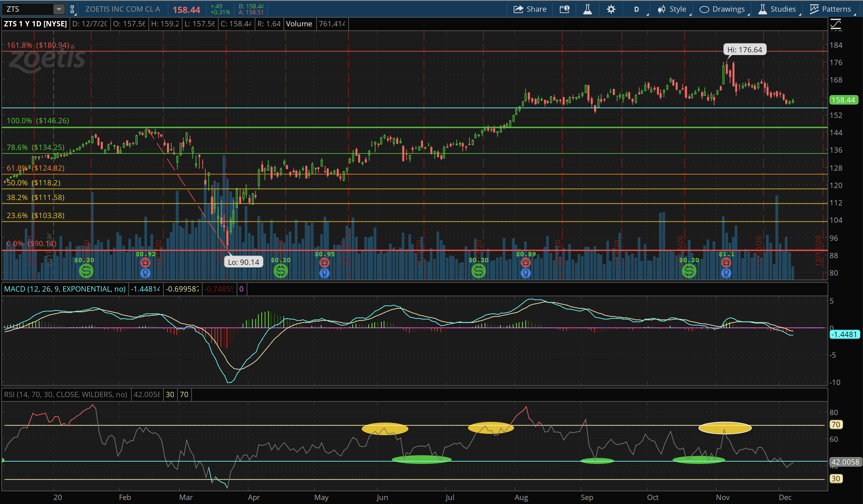Click the green RSI marker ellipse near June
The height and width of the screenshot is (504, 863).
(421, 459)
